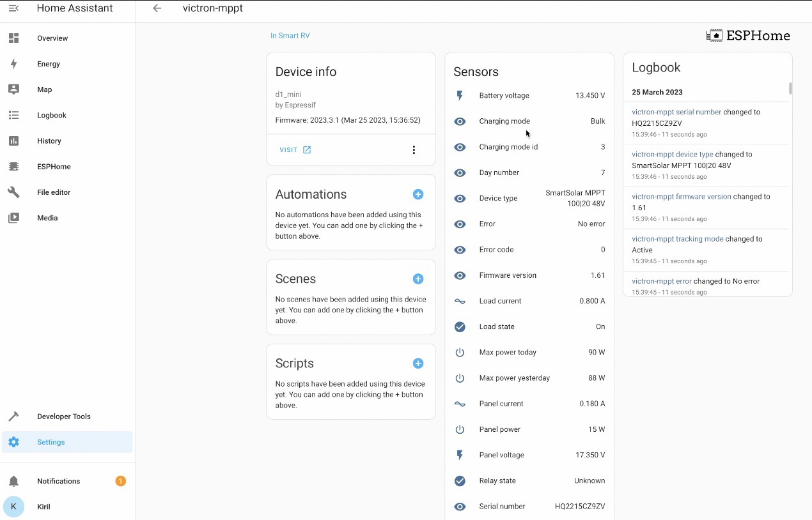
Task: Click the Relay state value Unknown
Action: pos(589,480)
